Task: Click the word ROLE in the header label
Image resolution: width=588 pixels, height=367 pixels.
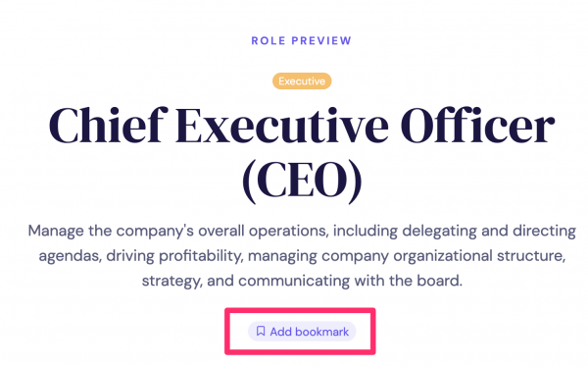Action: pyautogui.click(x=269, y=40)
